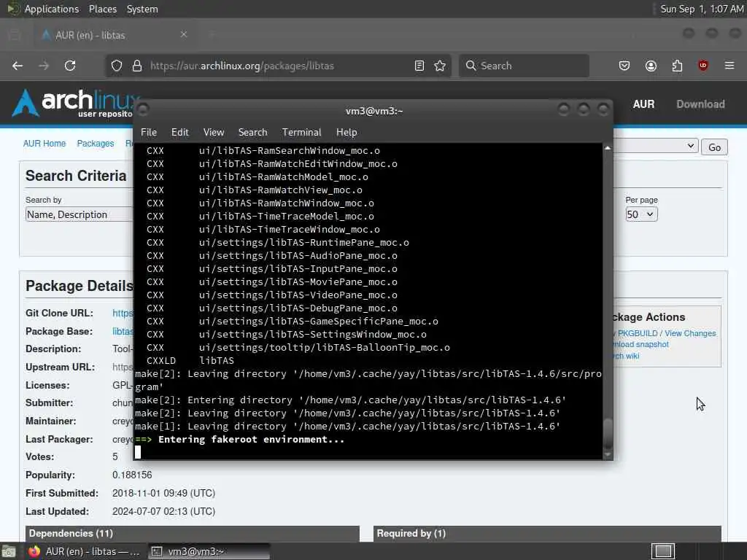Click the Last Updated date 2024-07-07 02:13
This screenshot has height=560, width=747.
[x=163, y=511]
